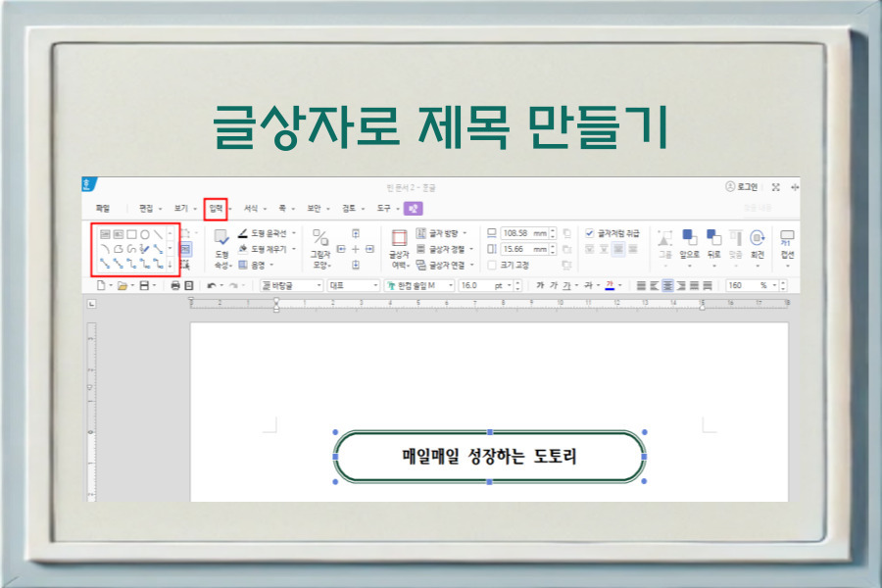This screenshot has width=882, height=588.
Task: Click the text box reading 매일매일 성장하는 도토리
Action: point(489,457)
